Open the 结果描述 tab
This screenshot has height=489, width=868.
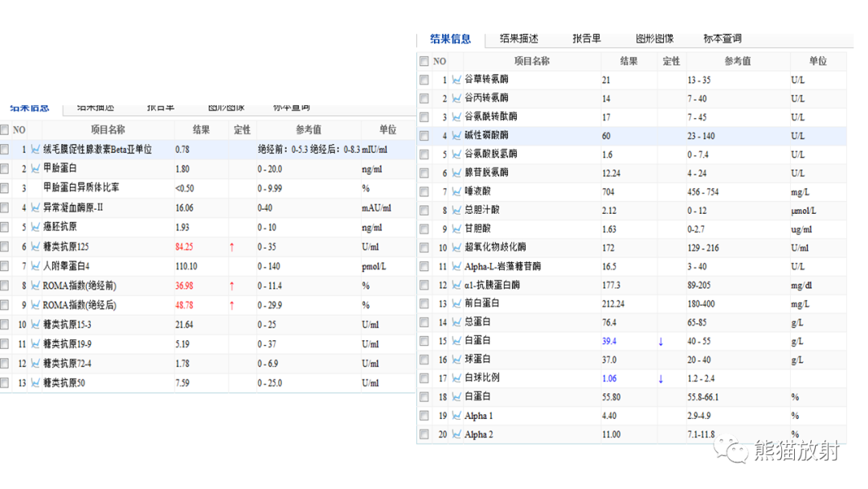518,39
